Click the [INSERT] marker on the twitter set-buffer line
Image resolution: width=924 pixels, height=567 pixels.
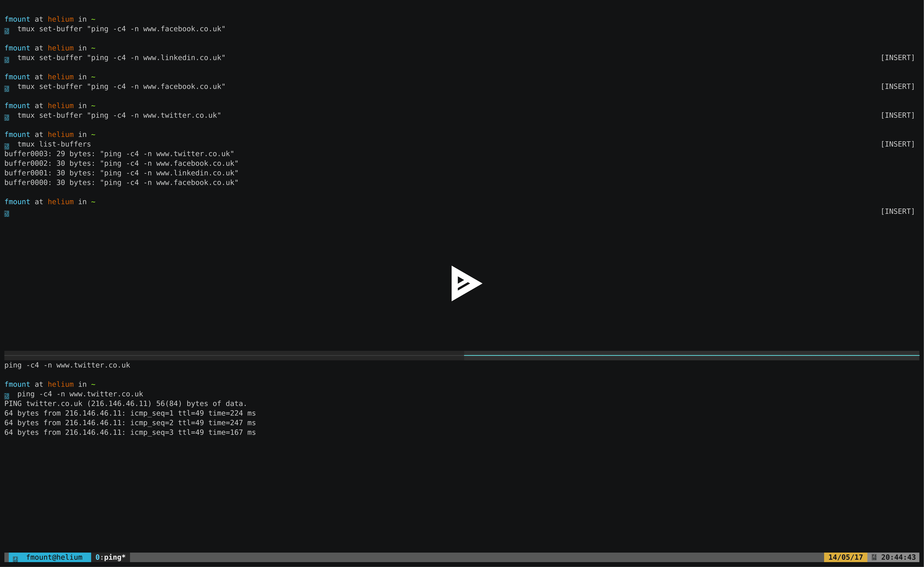click(897, 116)
